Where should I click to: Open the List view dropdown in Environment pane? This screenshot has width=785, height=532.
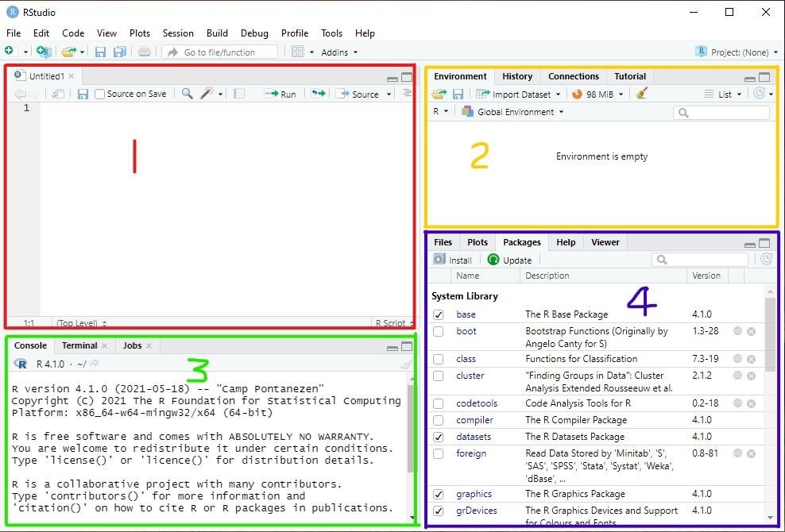pos(724,93)
